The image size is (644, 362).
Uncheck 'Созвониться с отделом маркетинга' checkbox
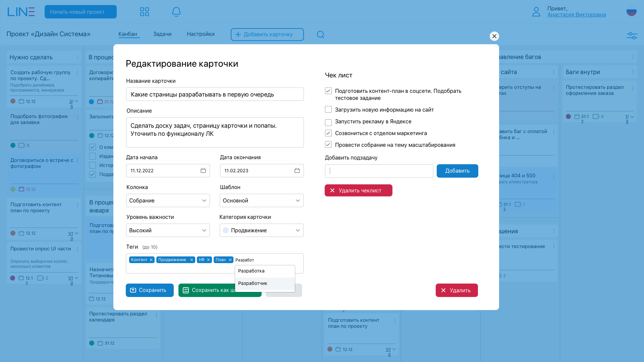(x=328, y=133)
